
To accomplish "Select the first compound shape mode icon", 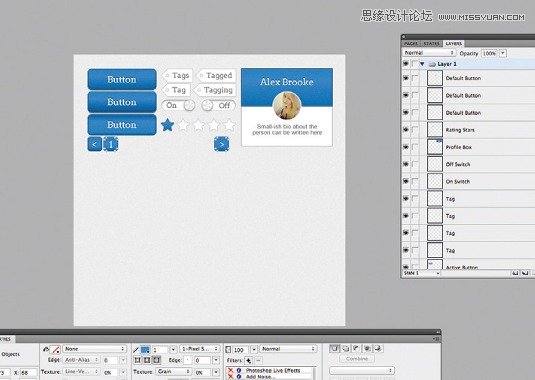I will 335,348.
